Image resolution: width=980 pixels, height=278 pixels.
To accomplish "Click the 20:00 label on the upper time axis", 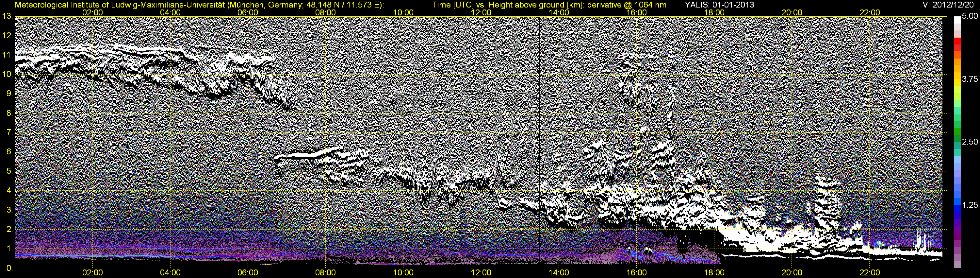I will [x=792, y=12].
